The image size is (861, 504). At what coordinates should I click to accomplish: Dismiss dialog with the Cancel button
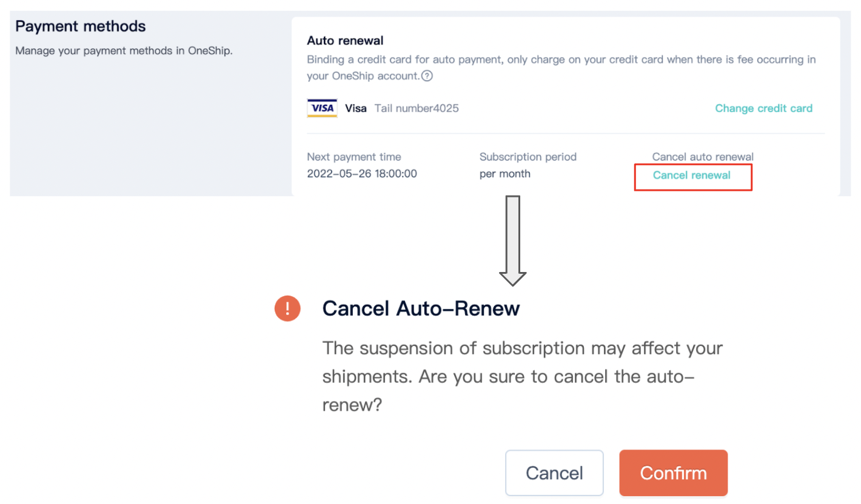554,473
